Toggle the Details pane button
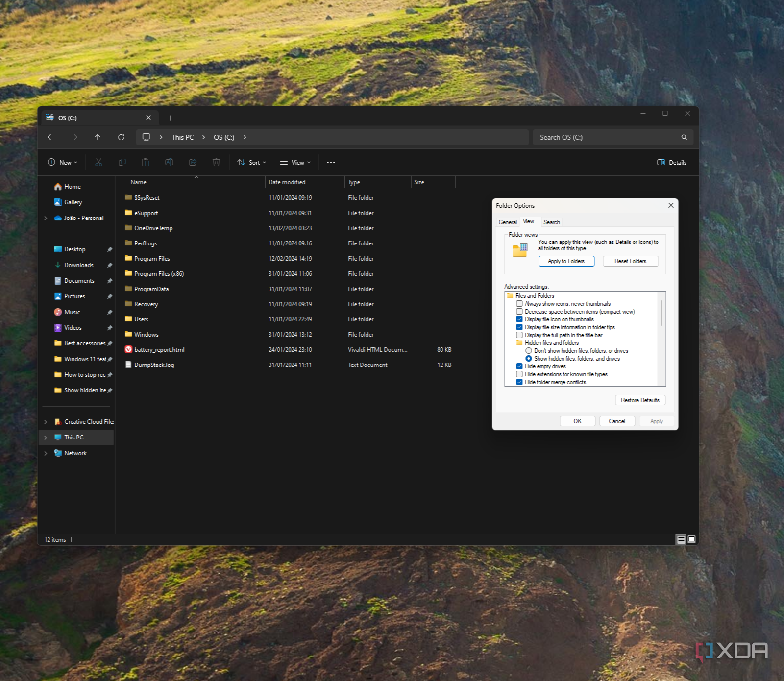 click(672, 163)
